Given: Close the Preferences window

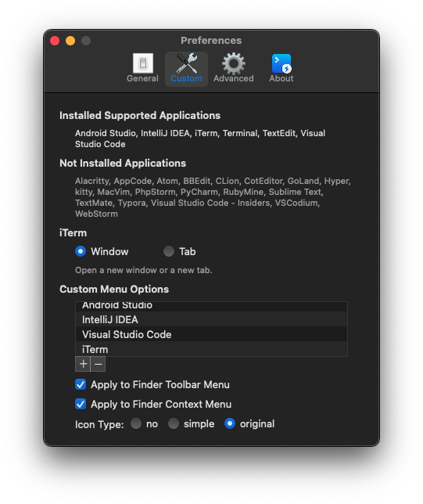Looking at the screenshot, I should 55,41.
